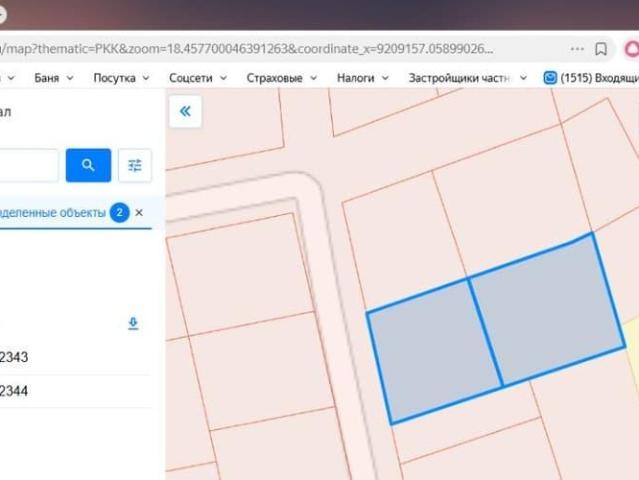Select the left highlighted blue parcel

[434, 351]
